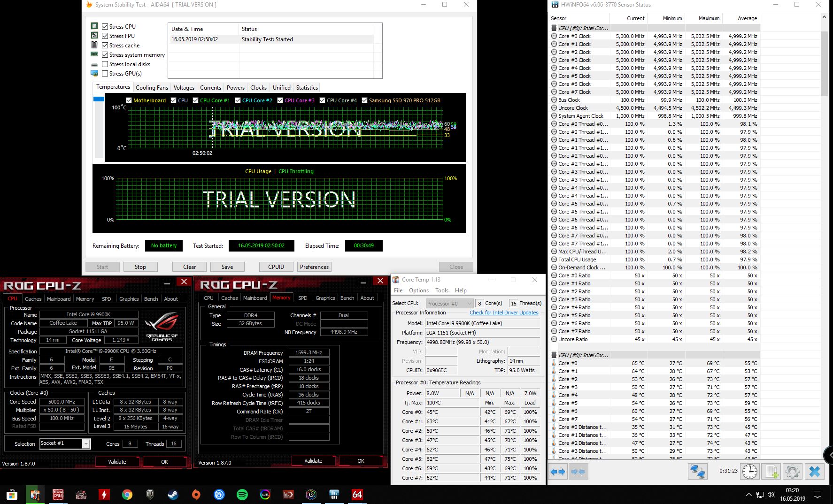
Task: Click HWiNFO scrollbar up arrow
Action: point(824,17)
